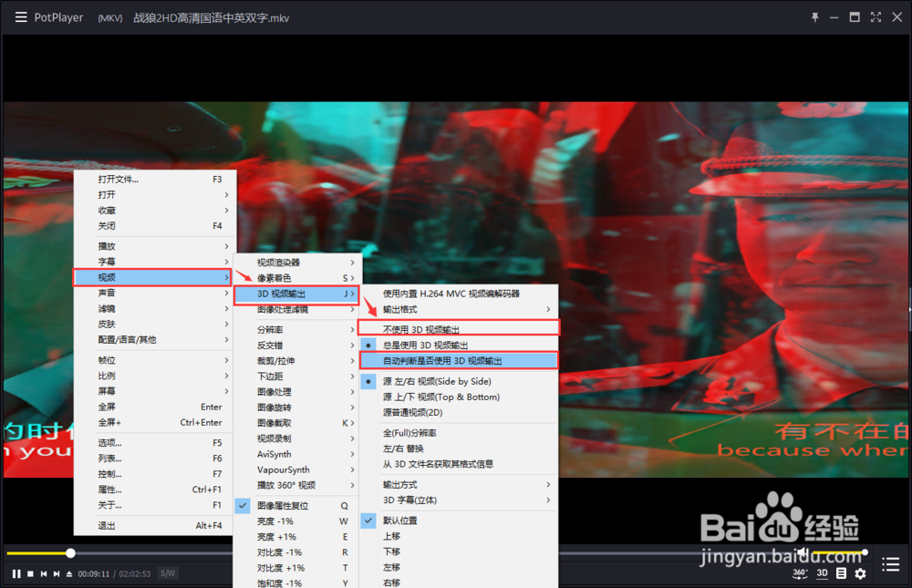Mute the volume speaker icon
The height and width of the screenshot is (588, 912).
[x=803, y=552]
